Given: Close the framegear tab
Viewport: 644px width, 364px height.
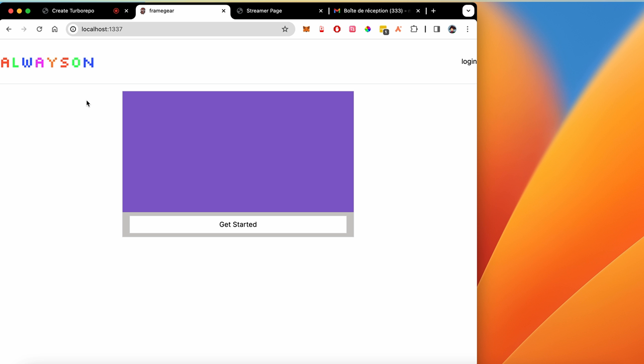Looking at the screenshot, I should pos(223,11).
